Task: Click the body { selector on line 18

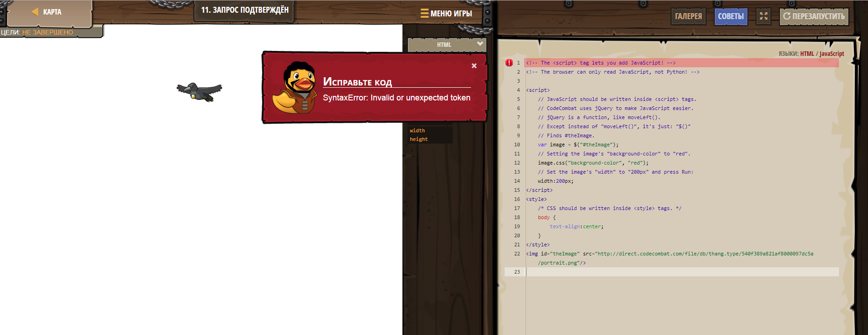Action: pos(547,217)
